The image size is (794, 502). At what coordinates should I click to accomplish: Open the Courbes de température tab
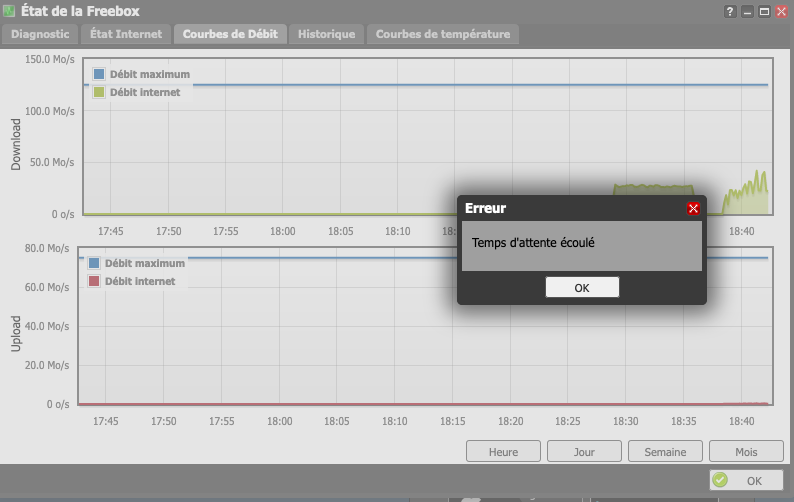443,34
